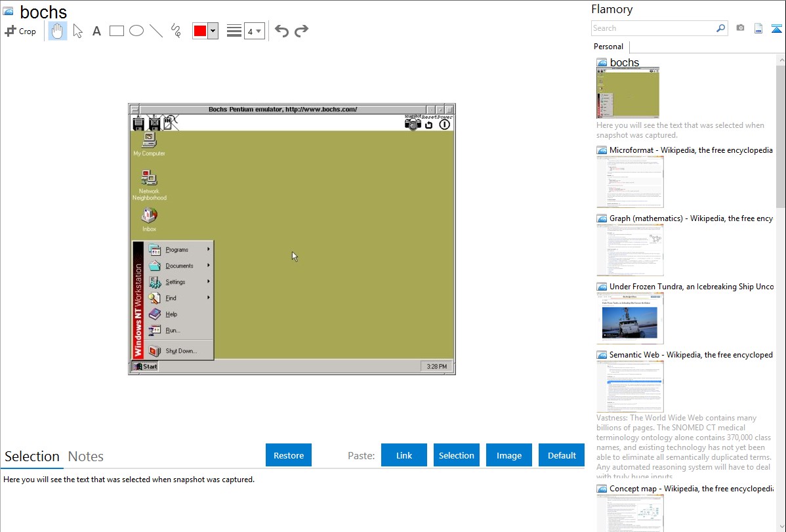Click the red color swatch
The height and width of the screenshot is (532, 786).
pos(200,31)
